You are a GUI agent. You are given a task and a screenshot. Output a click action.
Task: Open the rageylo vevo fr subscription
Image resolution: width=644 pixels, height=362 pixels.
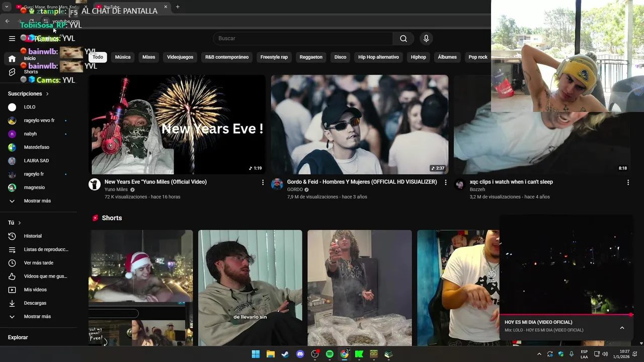click(38, 121)
